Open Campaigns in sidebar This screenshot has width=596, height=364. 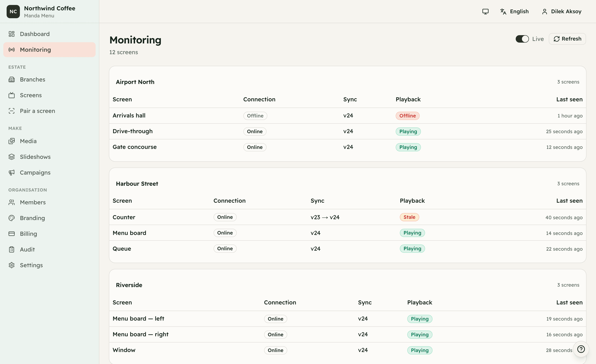pos(49,172)
